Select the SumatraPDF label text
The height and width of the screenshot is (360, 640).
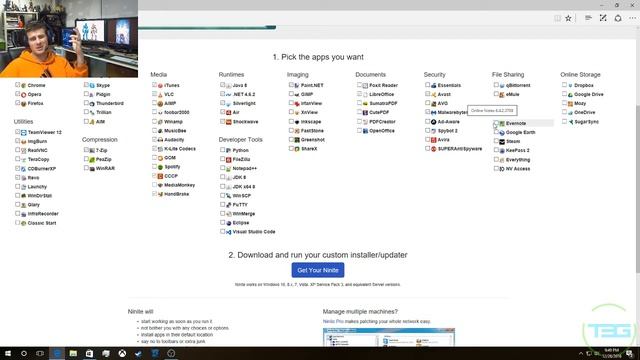point(383,104)
